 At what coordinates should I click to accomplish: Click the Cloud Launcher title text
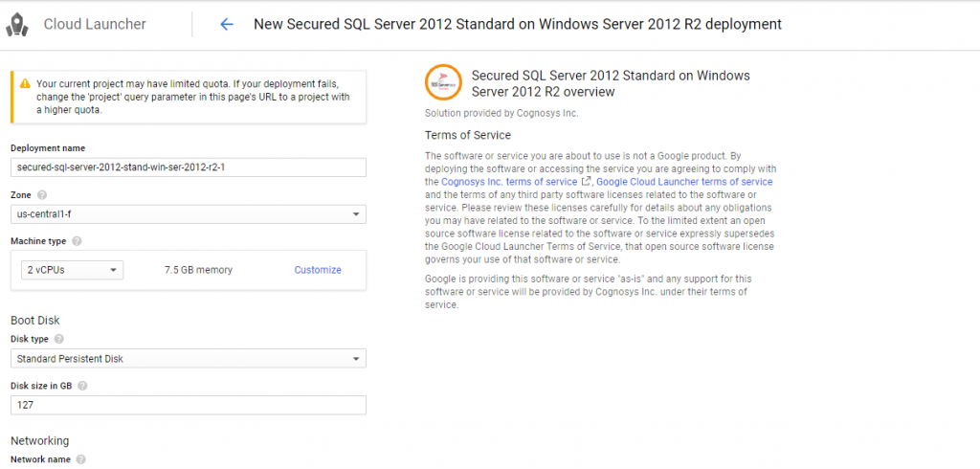tap(95, 24)
